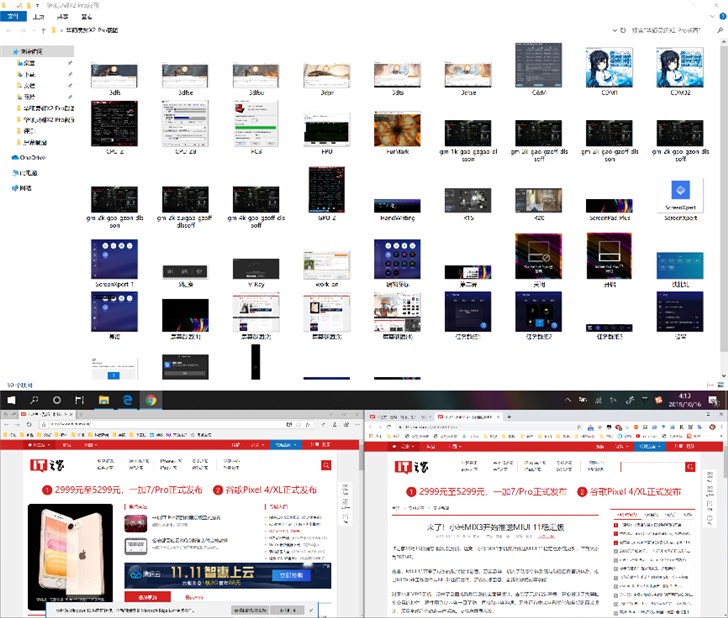Click the Windows Start button
This screenshot has width=728, height=618.
click(11, 399)
